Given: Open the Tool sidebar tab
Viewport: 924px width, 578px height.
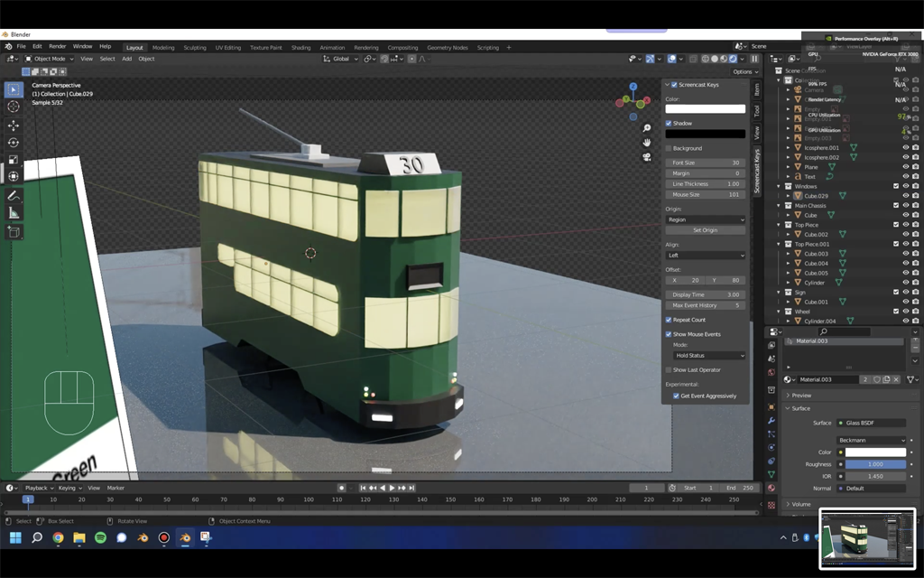Looking at the screenshot, I should (757, 111).
